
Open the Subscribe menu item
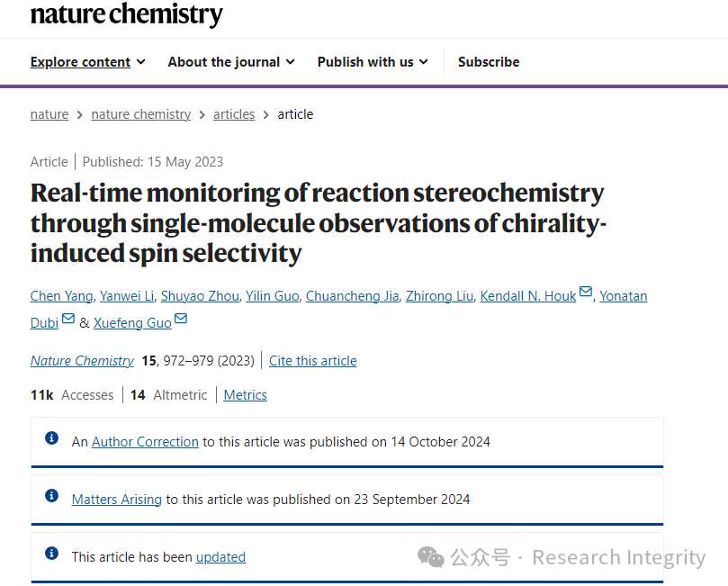click(x=489, y=62)
